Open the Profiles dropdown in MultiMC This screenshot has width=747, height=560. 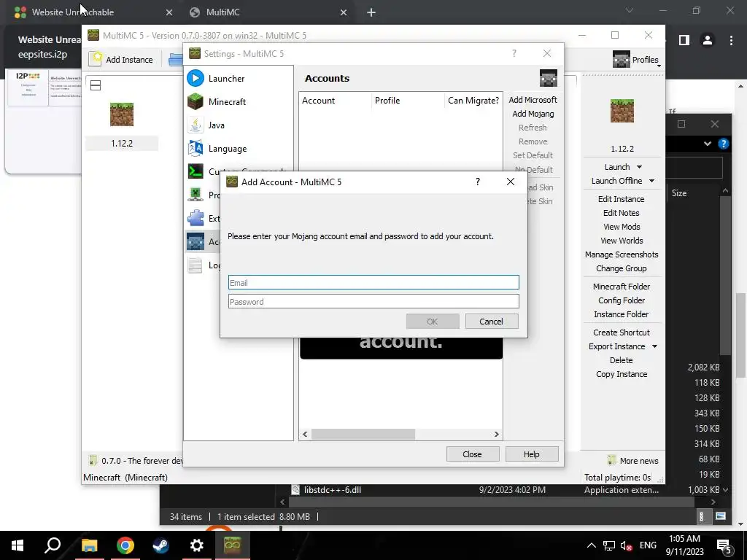click(x=636, y=60)
